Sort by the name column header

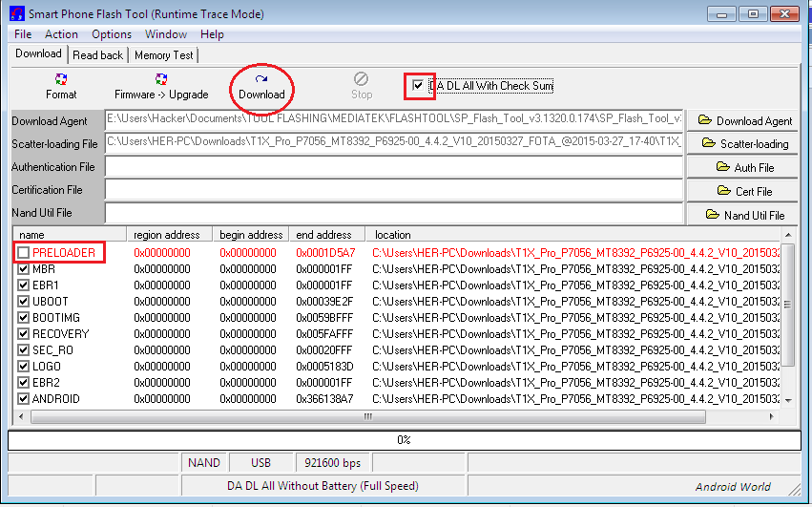pyautogui.click(x=70, y=234)
